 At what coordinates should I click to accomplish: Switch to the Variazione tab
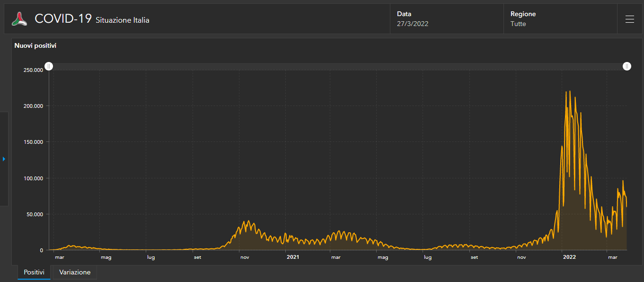pos(75,272)
